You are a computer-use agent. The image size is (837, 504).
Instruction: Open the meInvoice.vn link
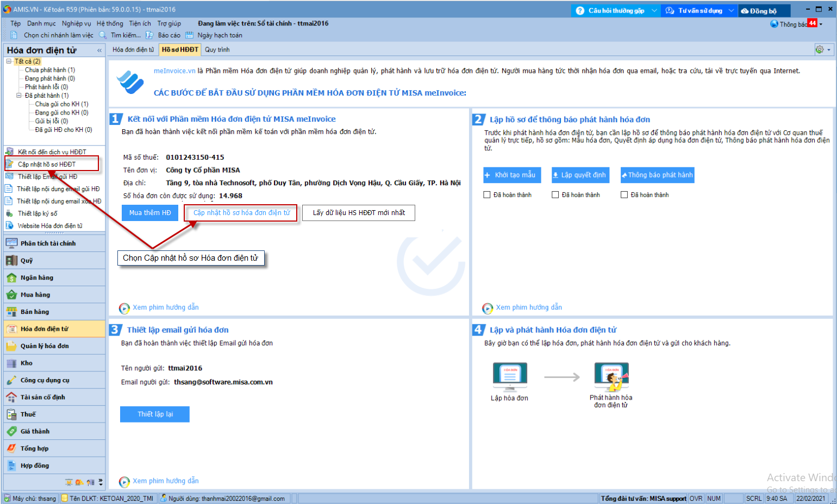tap(174, 71)
